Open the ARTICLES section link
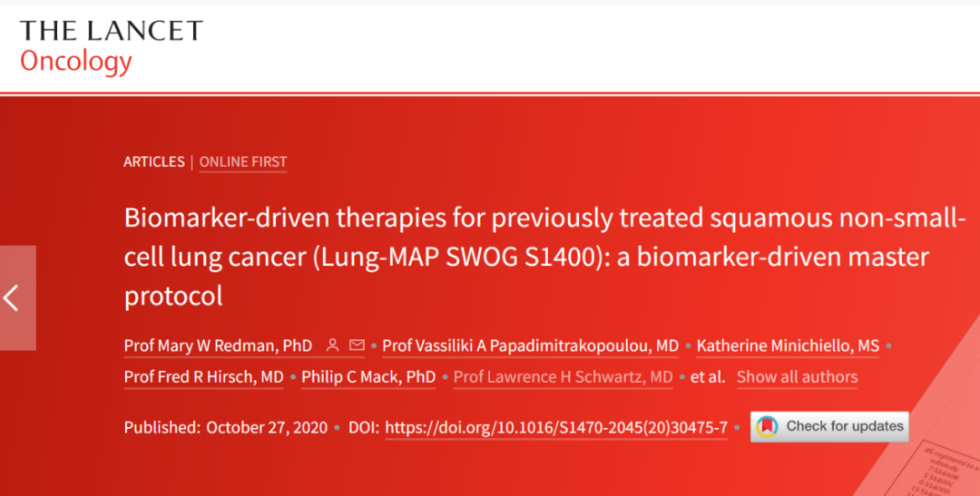The width and height of the screenshot is (980, 496). tap(154, 161)
